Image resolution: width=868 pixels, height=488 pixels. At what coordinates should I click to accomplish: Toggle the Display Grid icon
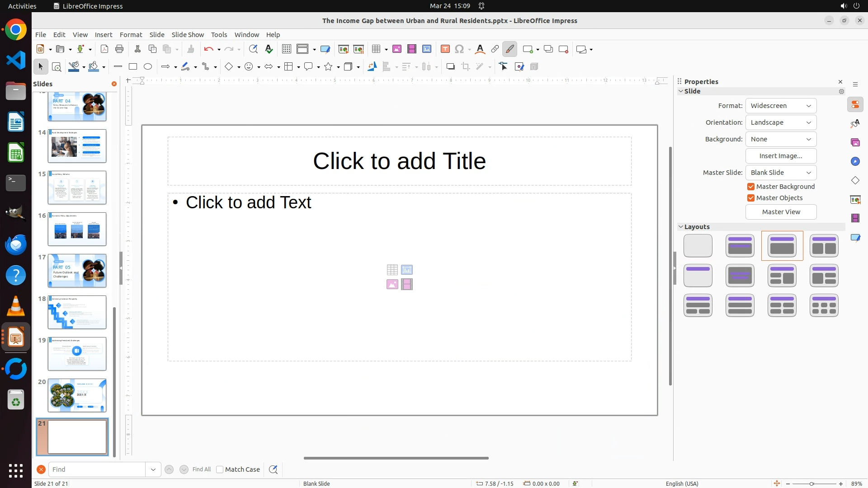tap(287, 49)
